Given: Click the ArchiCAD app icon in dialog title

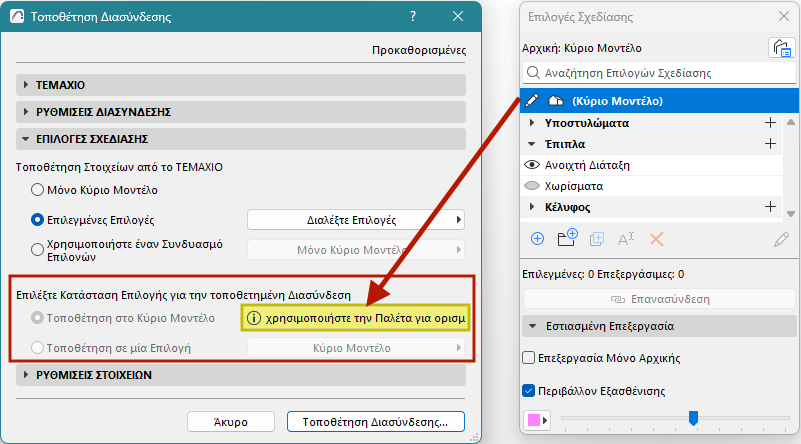Looking at the screenshot, I should 17,16.
